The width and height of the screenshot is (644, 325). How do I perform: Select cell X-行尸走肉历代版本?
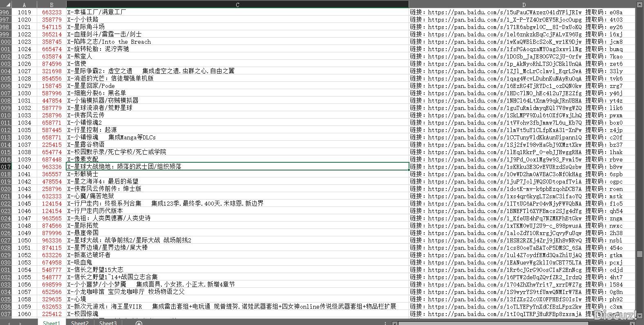(x=237, y=211)
